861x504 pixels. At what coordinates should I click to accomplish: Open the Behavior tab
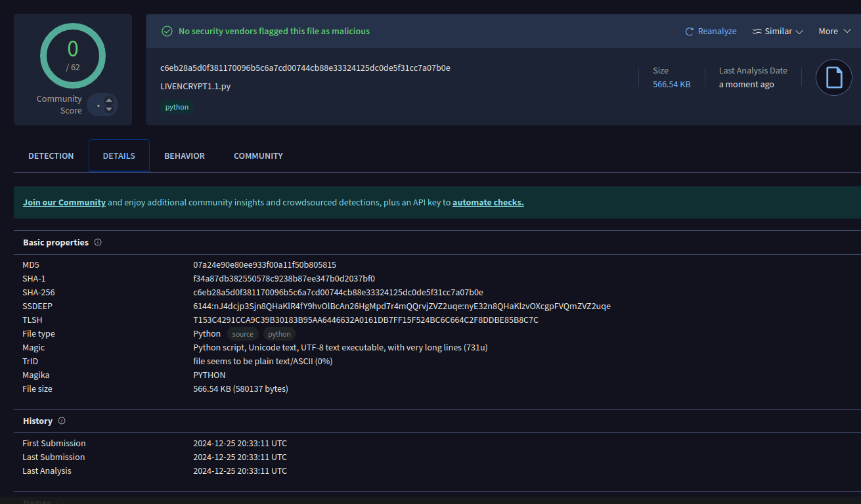tap(185, 156)
